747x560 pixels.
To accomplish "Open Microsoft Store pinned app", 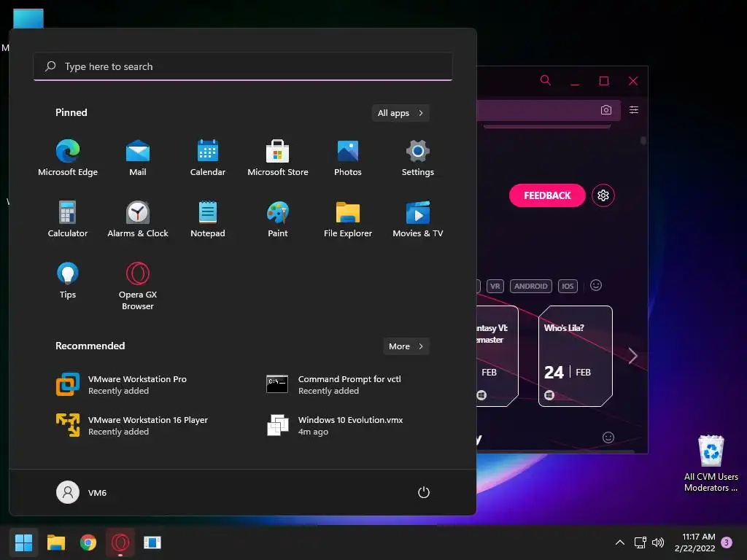I will [278, 158].
